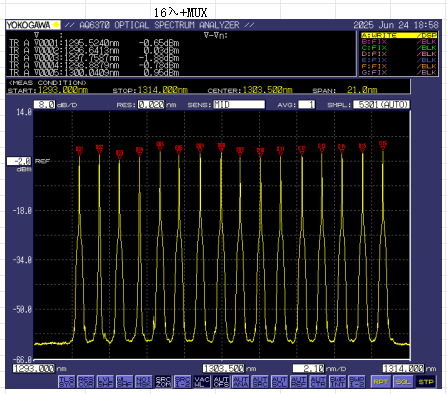Click the AUT ANA status icon
The height and width of the screenshot is (394, 447).
click(241, 382)
